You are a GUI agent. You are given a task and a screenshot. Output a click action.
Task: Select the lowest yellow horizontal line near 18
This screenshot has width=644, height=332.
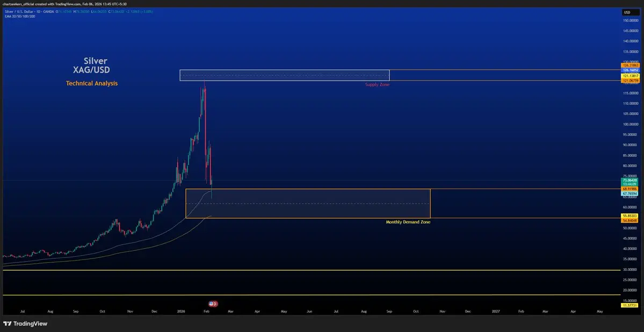[312, 294]
